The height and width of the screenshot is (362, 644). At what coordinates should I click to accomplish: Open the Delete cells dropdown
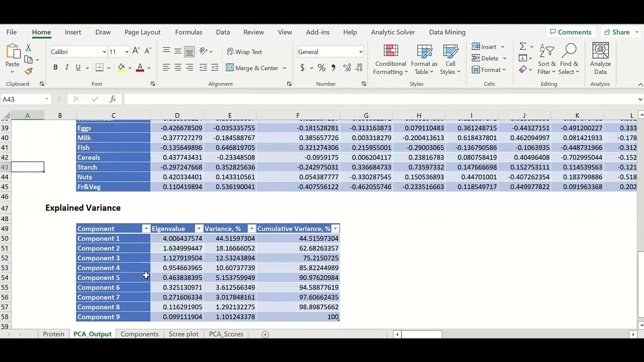click(505, 58)
